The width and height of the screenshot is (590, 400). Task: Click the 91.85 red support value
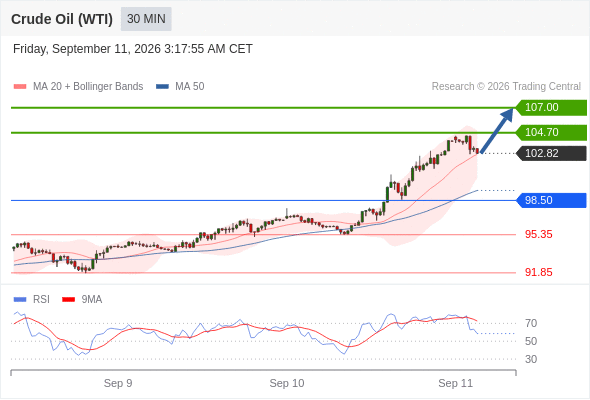538,272
